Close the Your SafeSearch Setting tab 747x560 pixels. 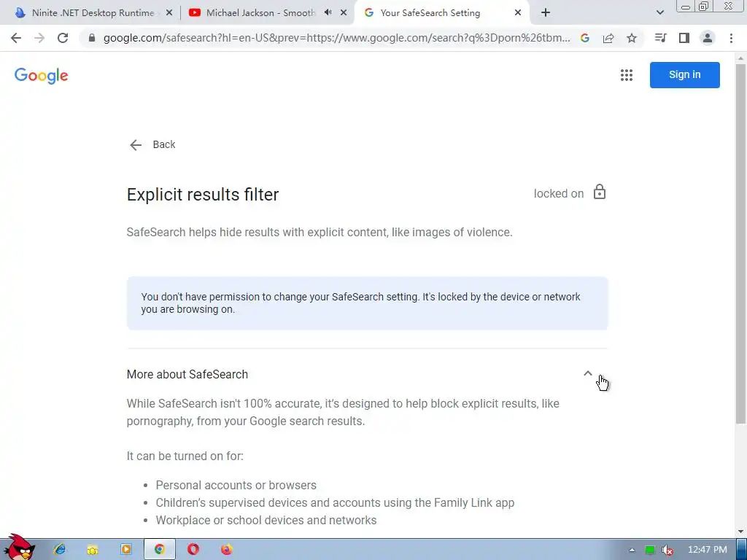pyautogui.click(x=518, y=13)
